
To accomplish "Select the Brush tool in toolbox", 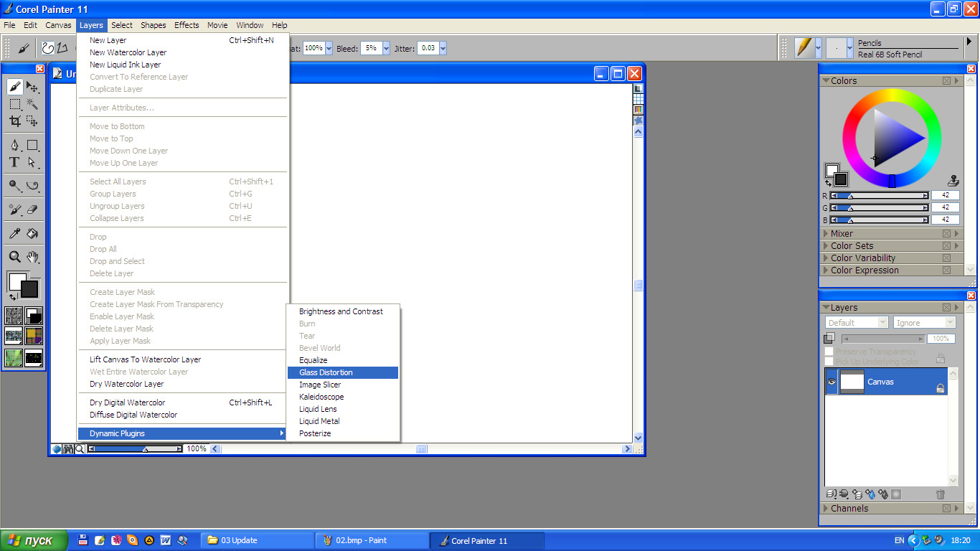I will [x=14, y=88].
